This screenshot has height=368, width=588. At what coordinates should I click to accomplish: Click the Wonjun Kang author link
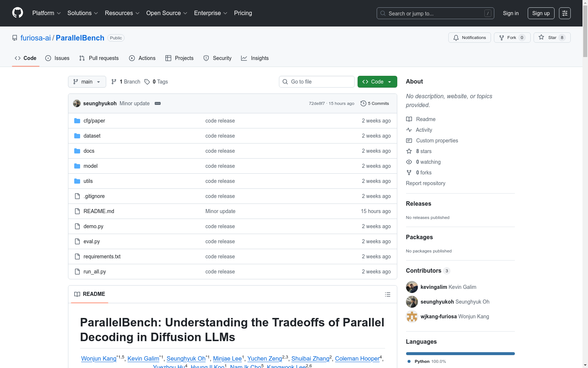click(x=99, y=358)
